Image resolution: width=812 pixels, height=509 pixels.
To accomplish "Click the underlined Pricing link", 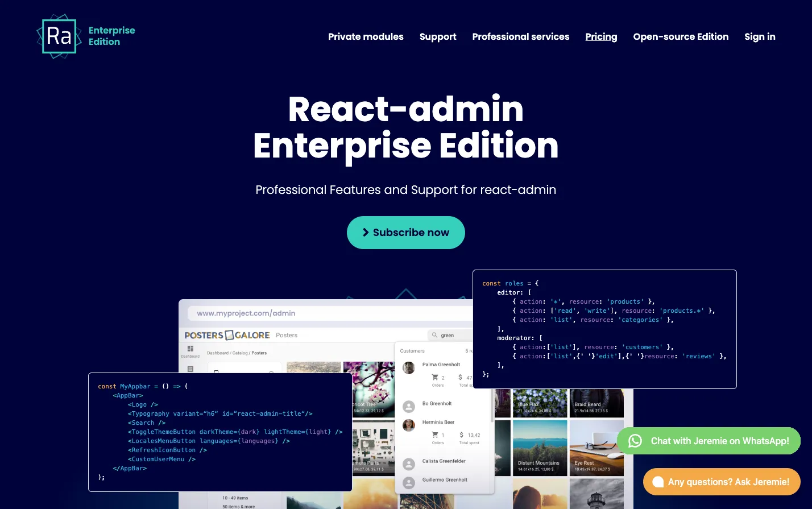I will pyautogui.click(x=601, y=36).
